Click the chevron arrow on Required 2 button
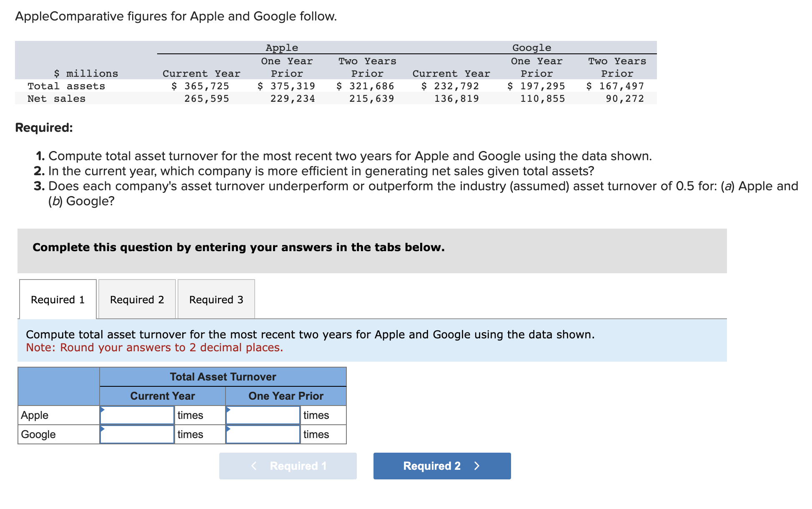 click(476, 466)
